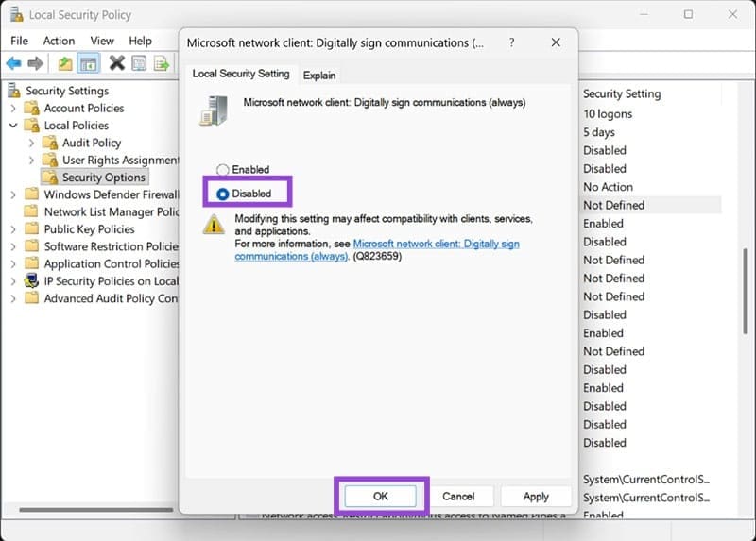Click the Apply button

point(536,497)
